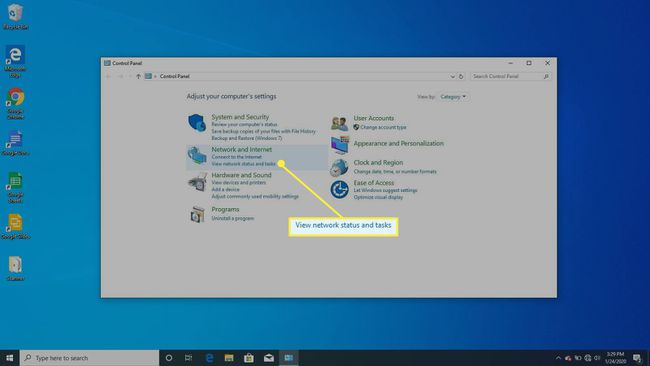The height and width of the screenshot is (366, 650).
Task: Click Let Windows suggest settings link
Action: pyautogui.click(x=386, y=190)
